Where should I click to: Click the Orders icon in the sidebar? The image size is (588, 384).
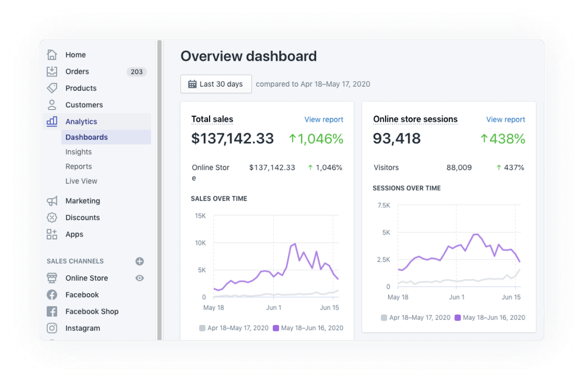pos(53,71)
